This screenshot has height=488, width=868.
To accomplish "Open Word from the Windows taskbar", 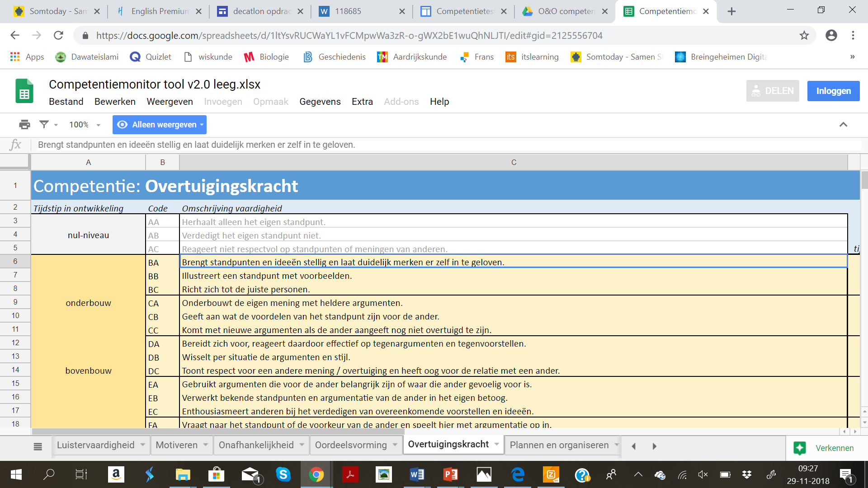I will pos(417,474).
